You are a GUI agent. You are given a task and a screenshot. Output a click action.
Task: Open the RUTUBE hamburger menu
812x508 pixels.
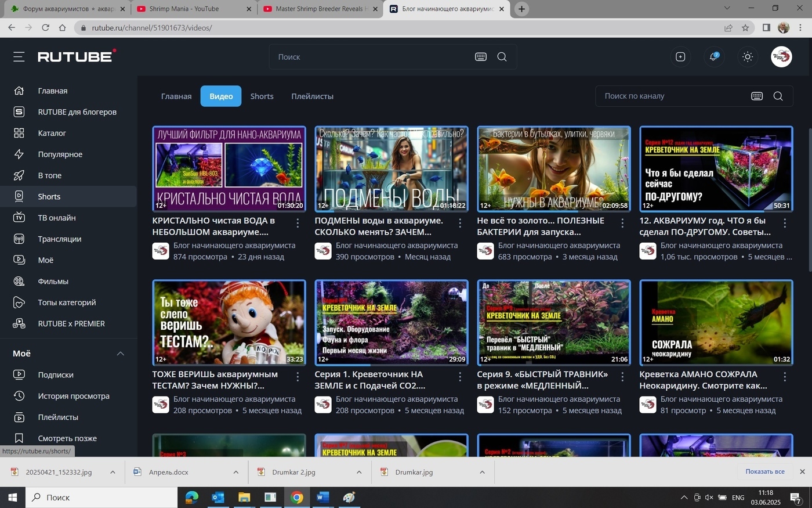(19, 56)
